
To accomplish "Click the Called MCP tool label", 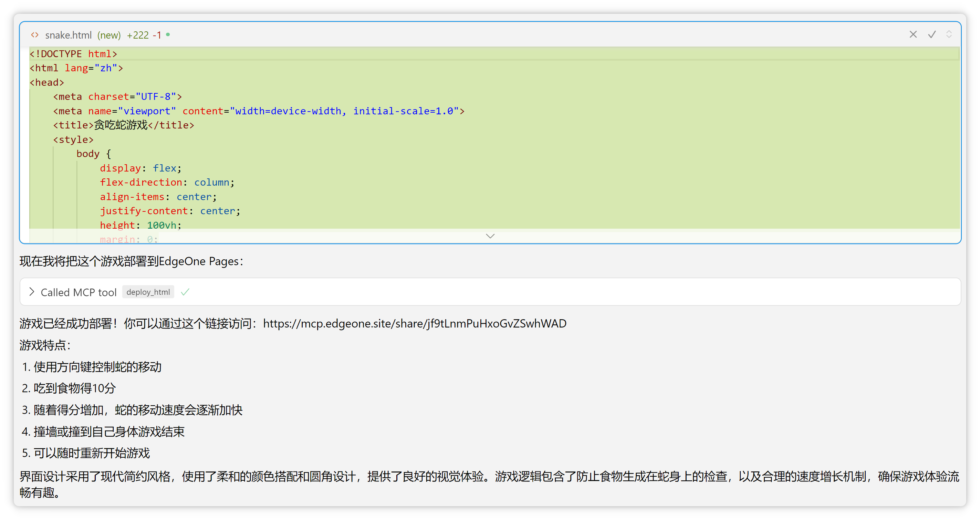I will click(x=79, y=292).
